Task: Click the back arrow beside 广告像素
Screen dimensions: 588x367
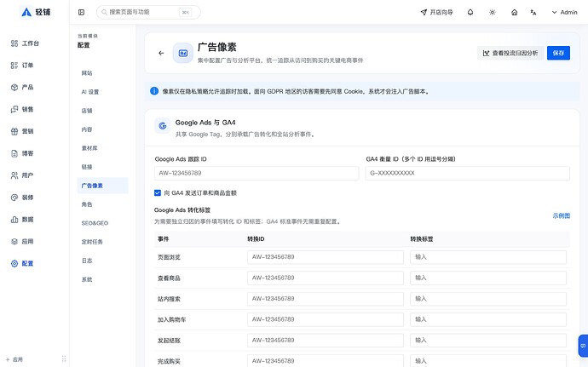Action: [161, 54]
